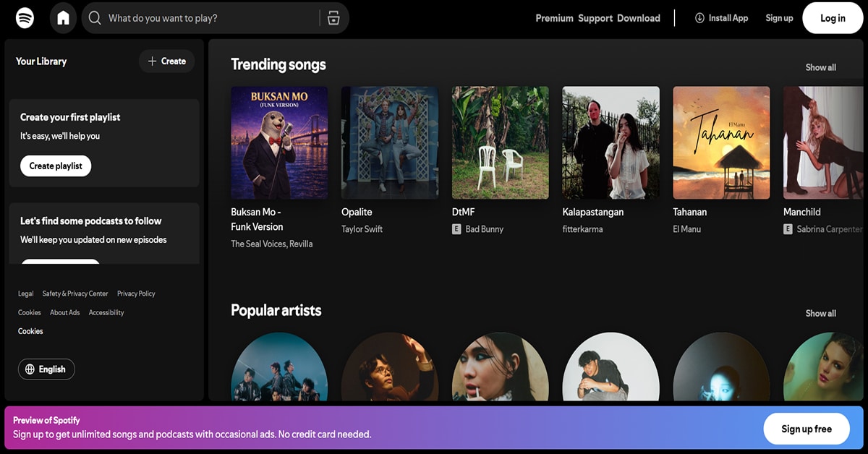Click song title 'Opalite'
The image size is (868, 454).
pyautogui.click(x=357, y=212)
